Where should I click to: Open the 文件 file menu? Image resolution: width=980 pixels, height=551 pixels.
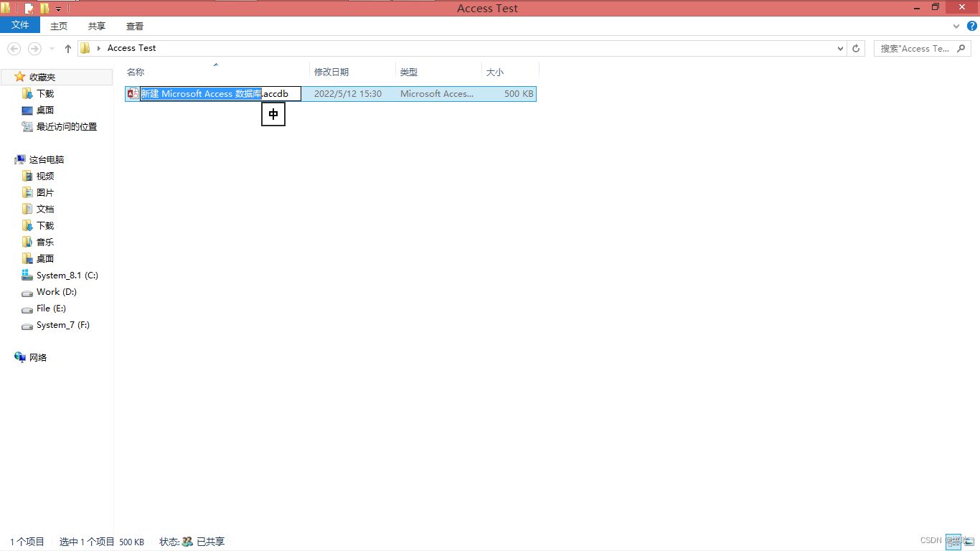20,25
